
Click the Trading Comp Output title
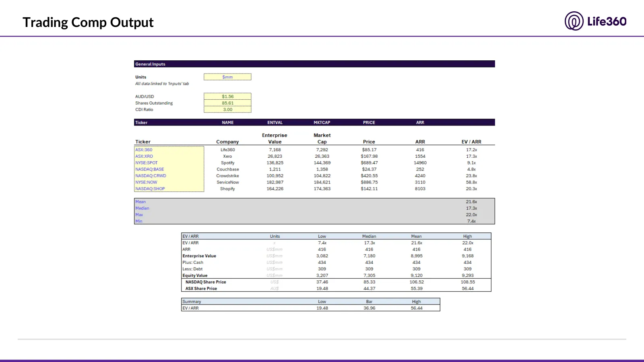(88, 22)
